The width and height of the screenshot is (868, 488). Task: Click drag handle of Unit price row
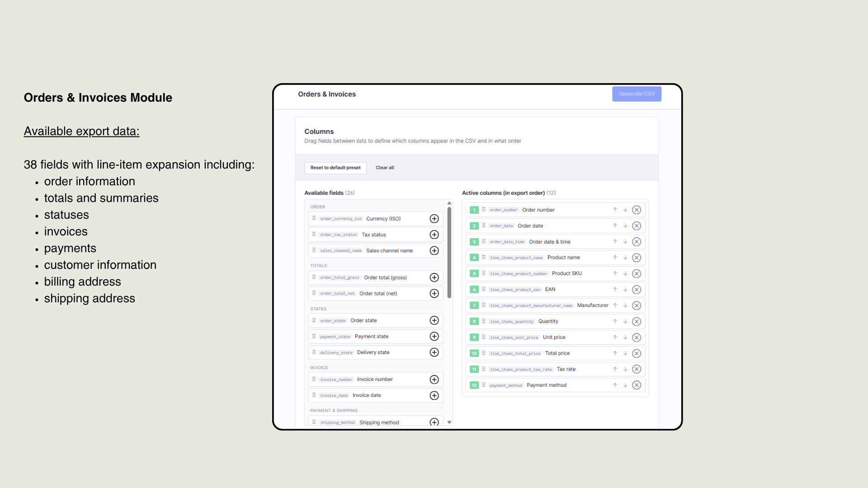pyautogui.click(x=484, y=337)
